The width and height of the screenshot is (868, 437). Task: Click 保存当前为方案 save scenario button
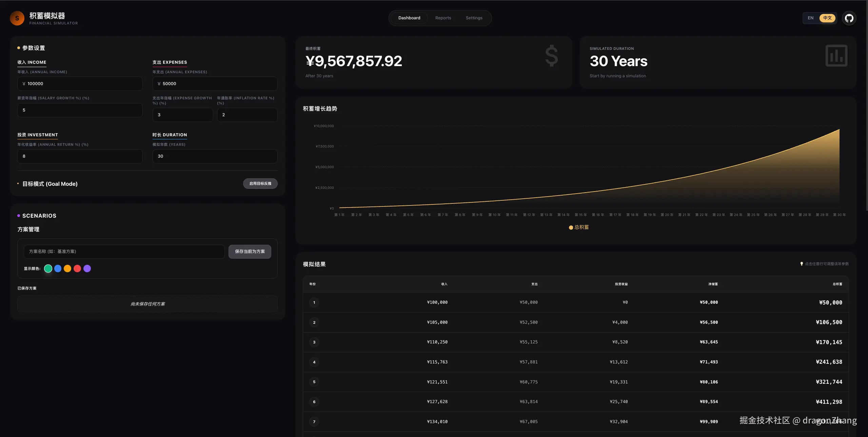(250, 252)
